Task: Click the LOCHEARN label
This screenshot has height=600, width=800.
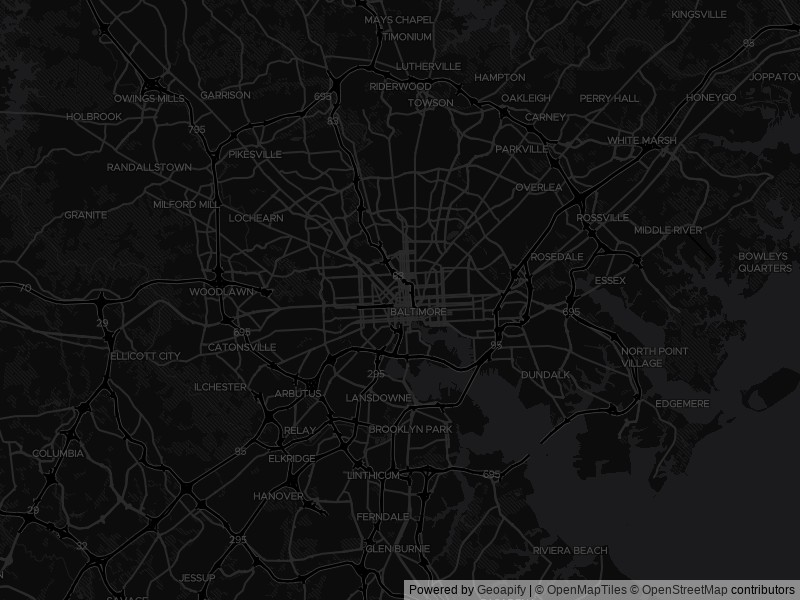Action: [x=256, y=218]
